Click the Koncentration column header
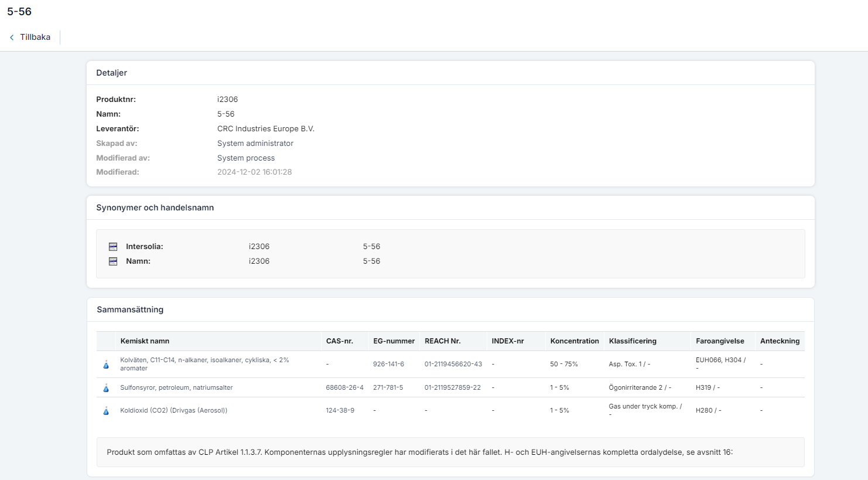The image size is (868, 480). click(575, 341)
